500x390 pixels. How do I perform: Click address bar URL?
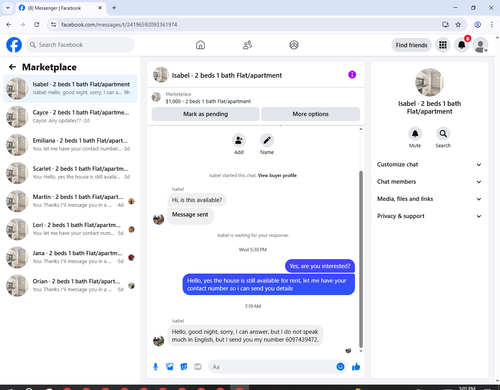point(119,25)
